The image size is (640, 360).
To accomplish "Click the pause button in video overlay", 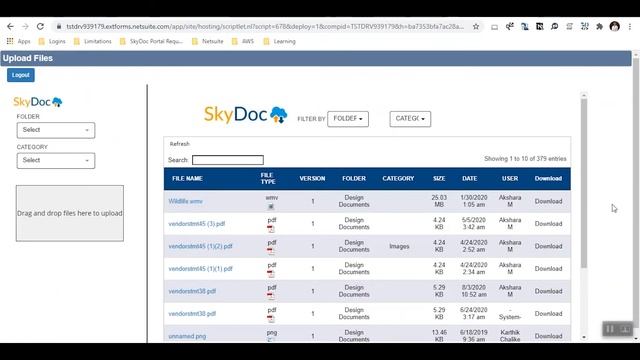I will (x=609, y=329).
